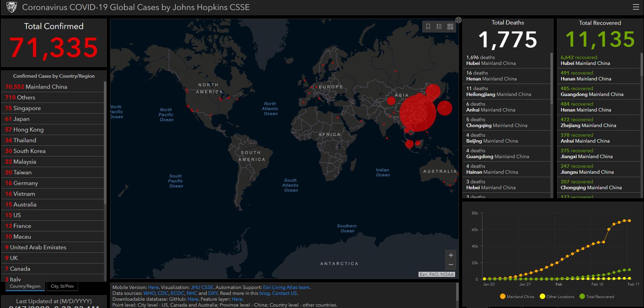Select Macau row
This screenshot has height=308, width=644.
point(52,237)
